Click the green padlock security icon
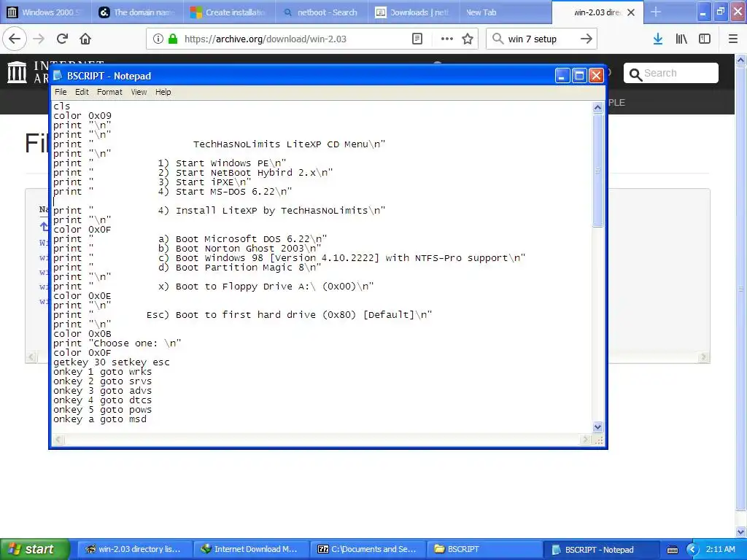Screen dimensions: 747x560 point(172,39)
